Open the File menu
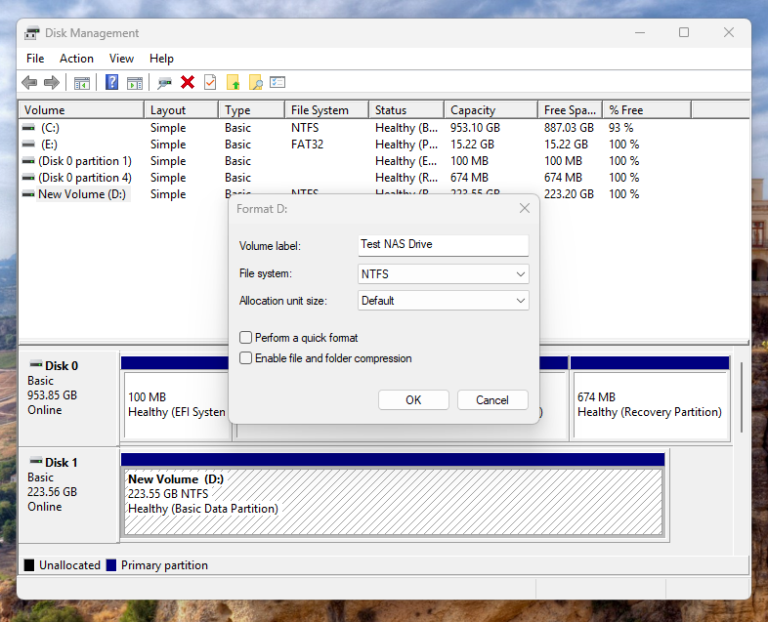Viewport: 768px width, 622px height. 35,59
